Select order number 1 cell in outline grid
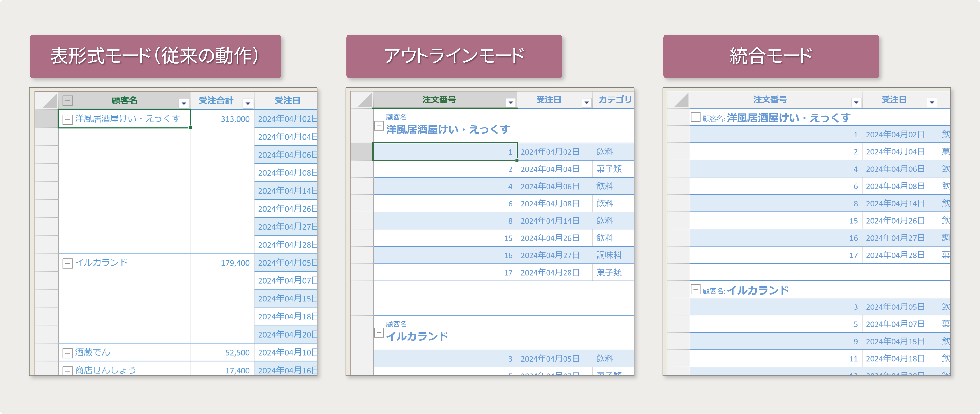Screen dimensions: 980x414 click(x=445, y=152)
